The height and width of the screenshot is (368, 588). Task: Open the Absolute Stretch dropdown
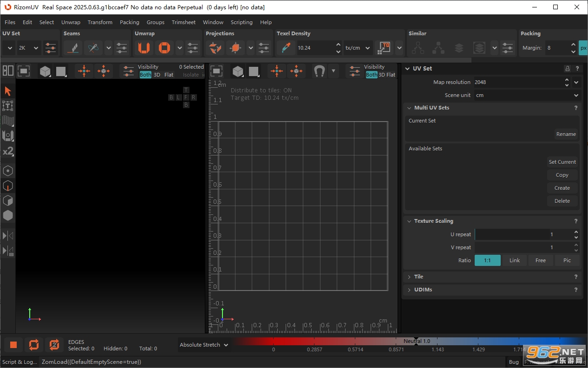point(204,345)
